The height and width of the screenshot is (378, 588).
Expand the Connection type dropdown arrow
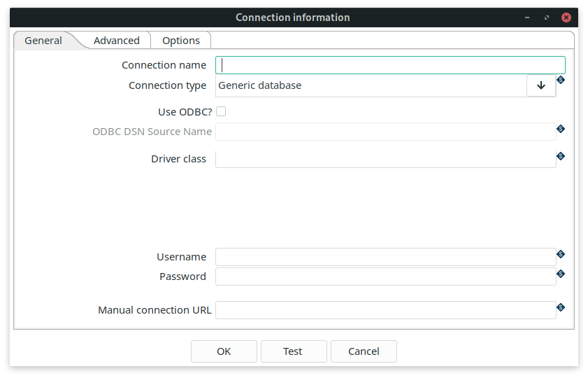coord(540,85)
